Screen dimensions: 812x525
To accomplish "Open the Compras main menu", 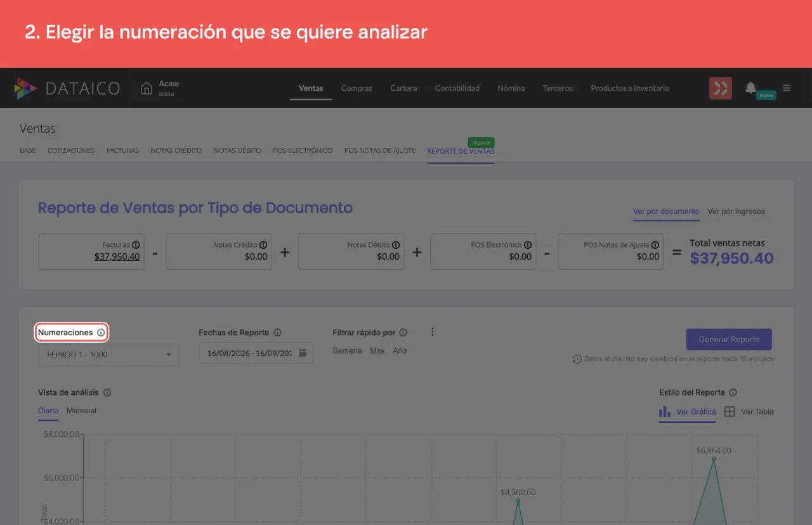I will [x=357, y=88].
